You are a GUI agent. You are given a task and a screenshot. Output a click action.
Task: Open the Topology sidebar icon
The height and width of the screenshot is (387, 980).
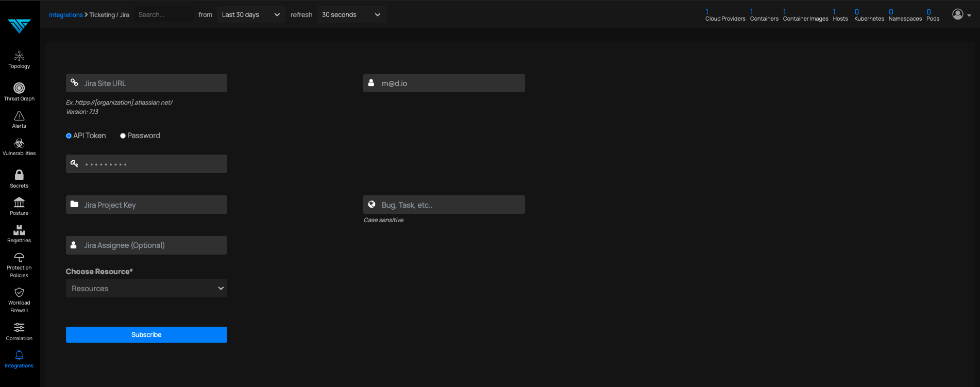19,56
